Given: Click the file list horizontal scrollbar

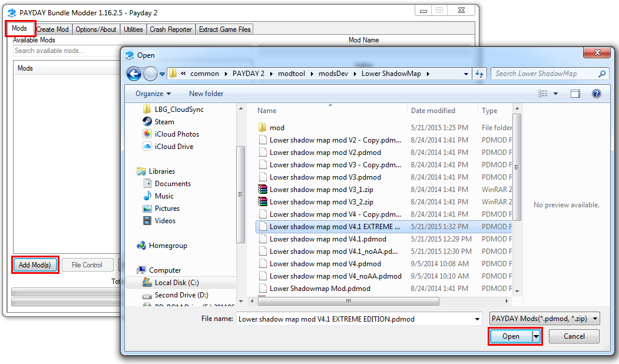Looking at the screenshot, I should click(x=348, y=301).
